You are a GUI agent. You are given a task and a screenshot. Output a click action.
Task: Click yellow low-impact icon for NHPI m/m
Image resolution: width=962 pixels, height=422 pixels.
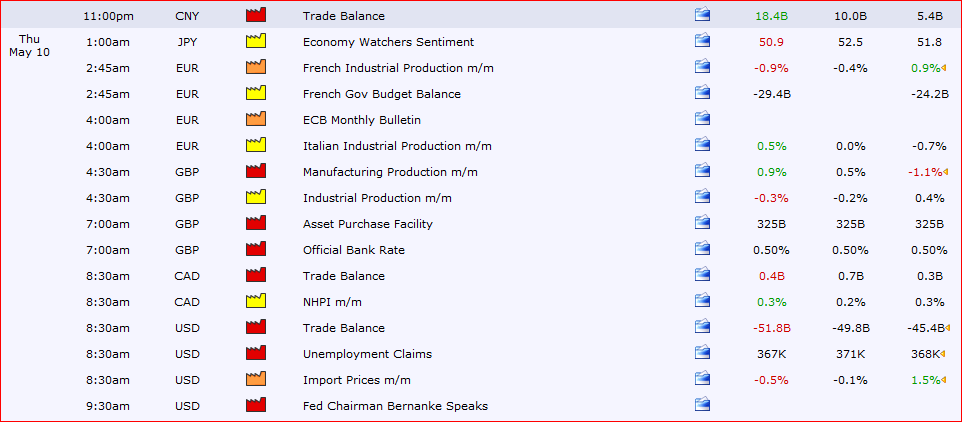(255, 301)
